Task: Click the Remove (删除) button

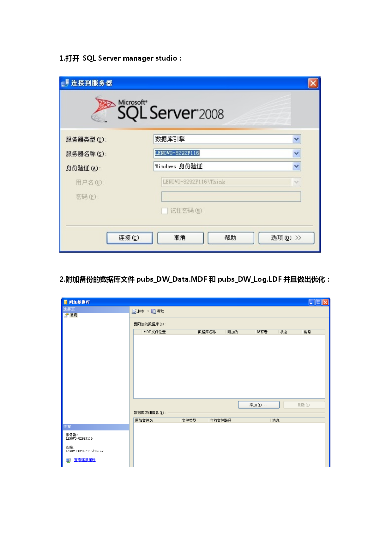Action: (x=304, y=405)
